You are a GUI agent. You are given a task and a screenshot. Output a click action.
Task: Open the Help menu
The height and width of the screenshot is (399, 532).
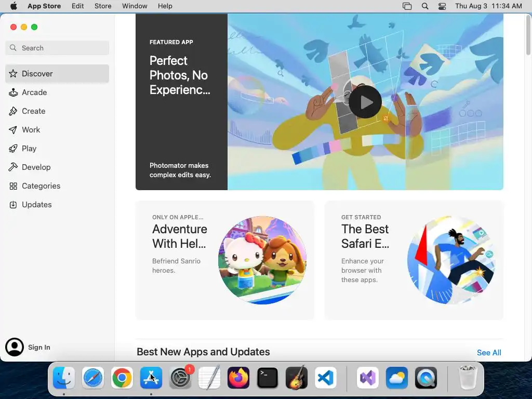pyautogui.click(x=165, y=6)
